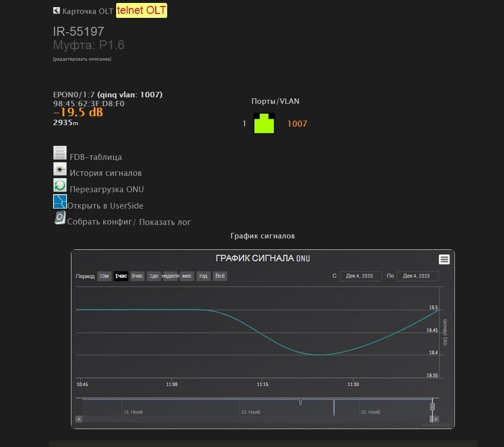504x447 pixels.
Task: Click the IR-55197 heading
Action: coord(79,32)
